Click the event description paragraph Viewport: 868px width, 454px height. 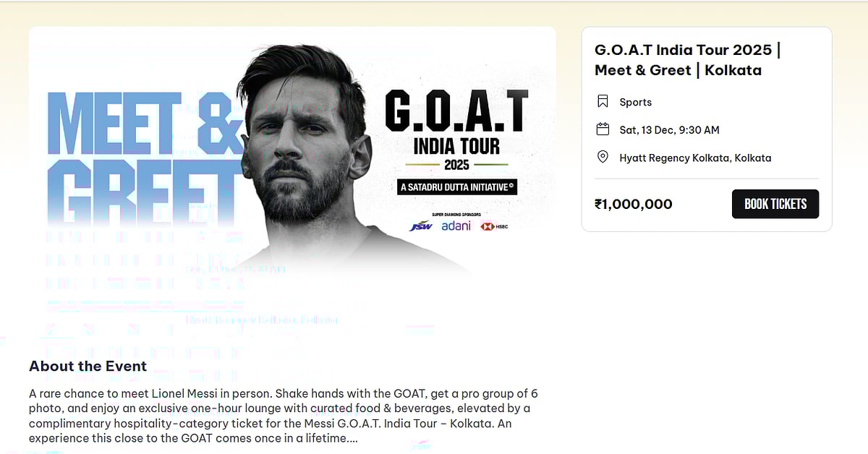point(282,416)
